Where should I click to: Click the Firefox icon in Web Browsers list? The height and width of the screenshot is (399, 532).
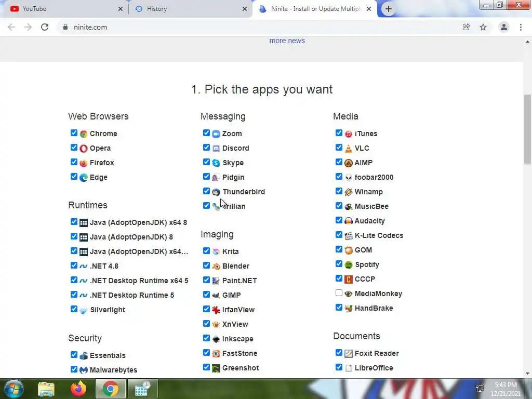coord(84,163)
